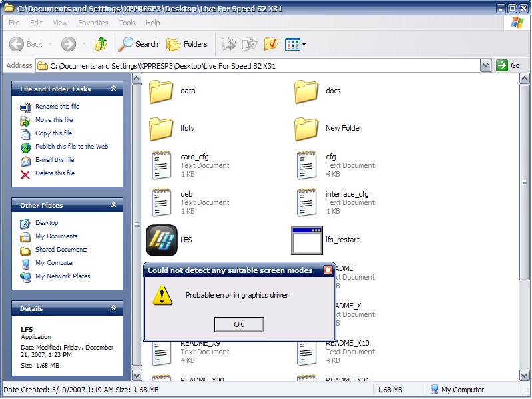The width and height of the screenshot is (532, 399).
Task: Click Copy this file link
Action: (x=54, y=133)
